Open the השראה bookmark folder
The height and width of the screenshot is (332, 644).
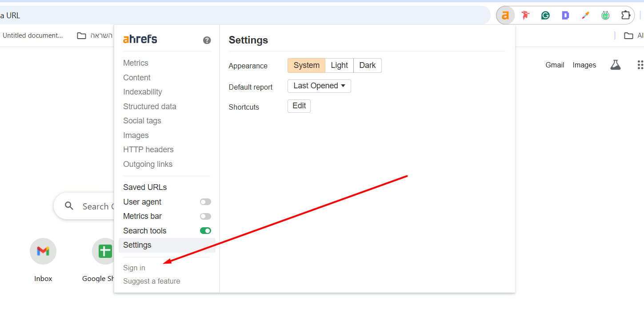coord(95,36)
